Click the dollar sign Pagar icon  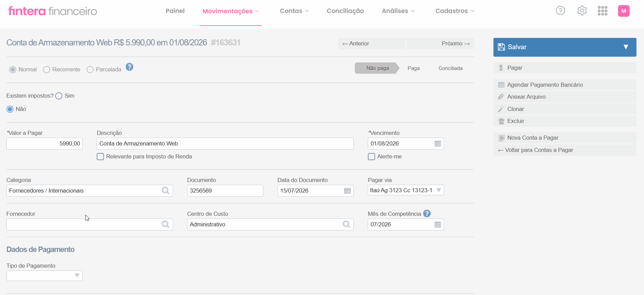pos(501,68)
